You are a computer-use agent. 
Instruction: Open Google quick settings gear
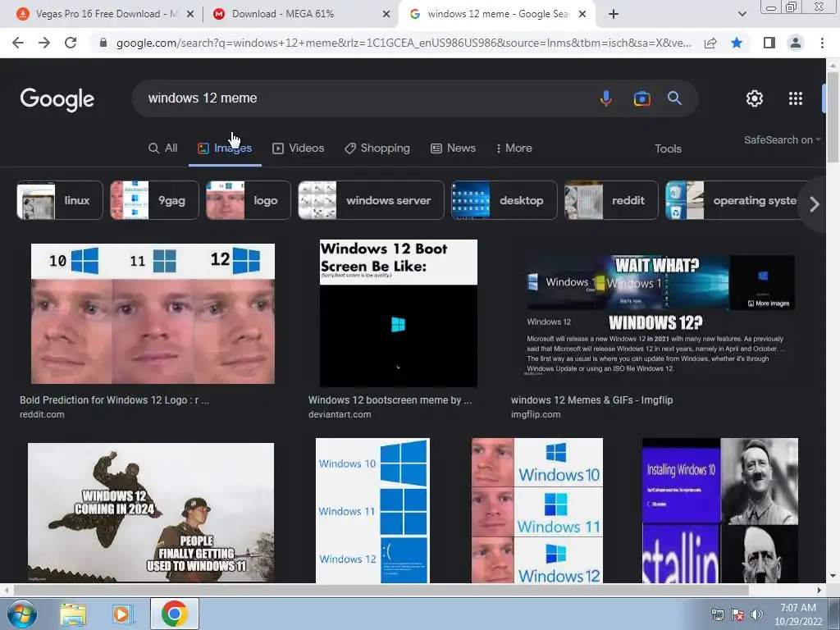[x=755, y=98]
